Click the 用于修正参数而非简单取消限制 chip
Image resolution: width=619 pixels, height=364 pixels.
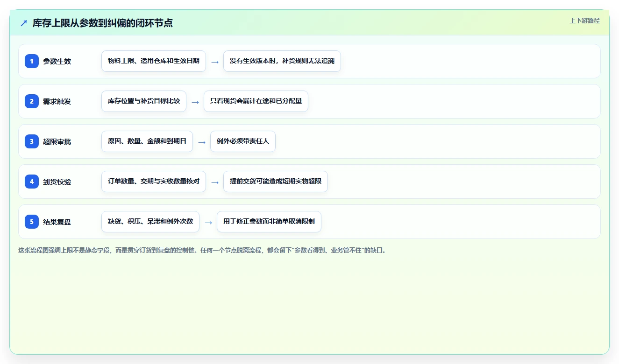[x=269, y=222]
